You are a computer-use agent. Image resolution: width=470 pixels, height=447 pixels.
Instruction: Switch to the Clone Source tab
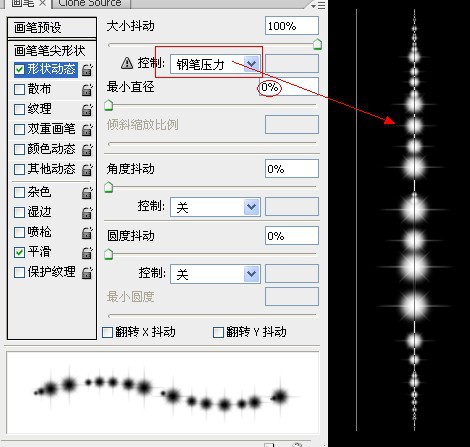[x=90, y=3]
